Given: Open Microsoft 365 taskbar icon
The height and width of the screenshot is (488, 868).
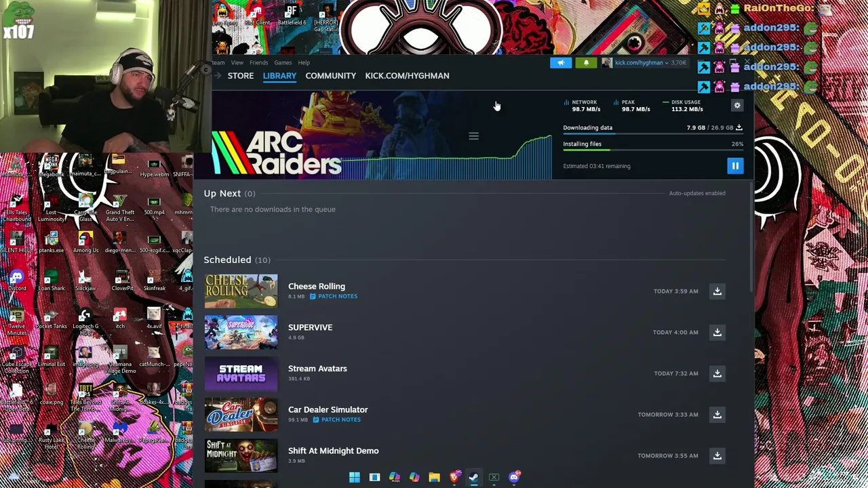Looking at the screenshot, I should (x=395, y=477).
